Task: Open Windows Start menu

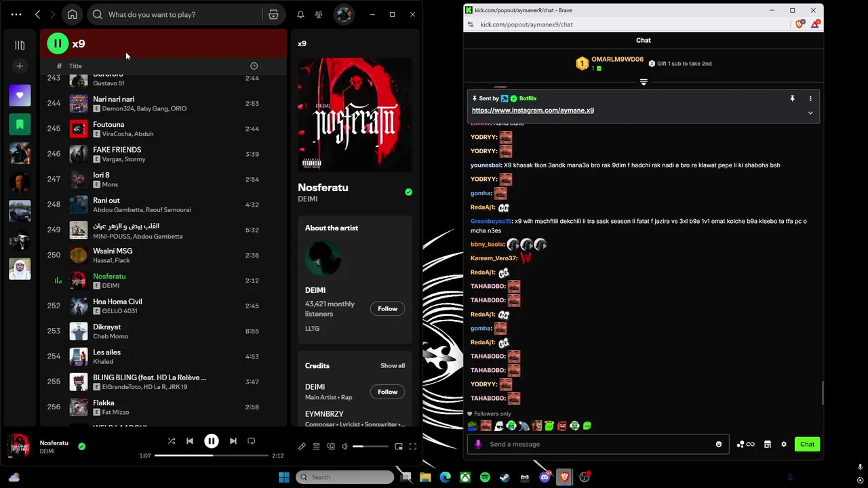Action: point(283,477)
